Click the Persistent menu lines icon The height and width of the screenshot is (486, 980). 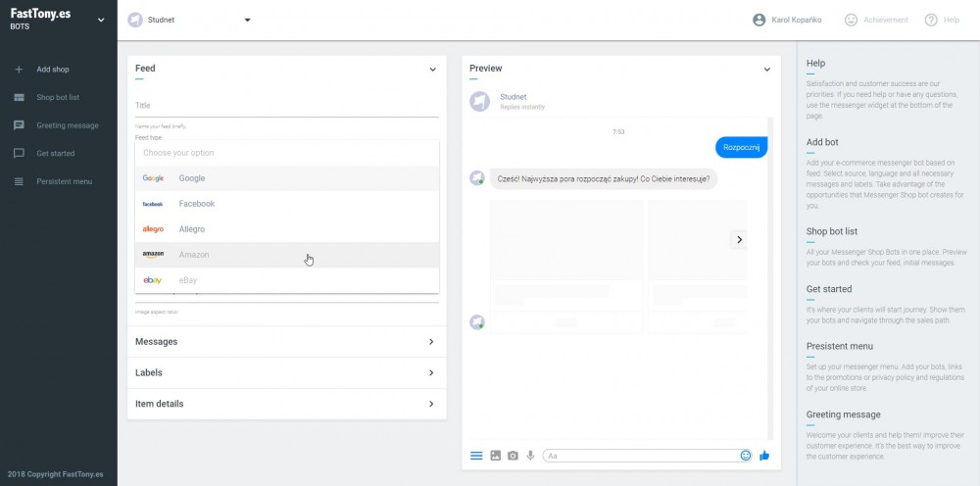click(x=19, y=181)
